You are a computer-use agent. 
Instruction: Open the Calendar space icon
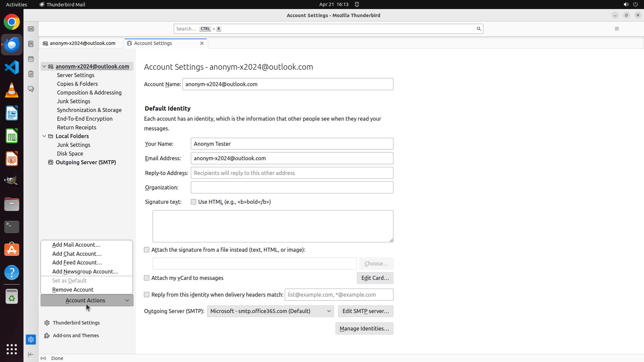click(x=31, y=59)
